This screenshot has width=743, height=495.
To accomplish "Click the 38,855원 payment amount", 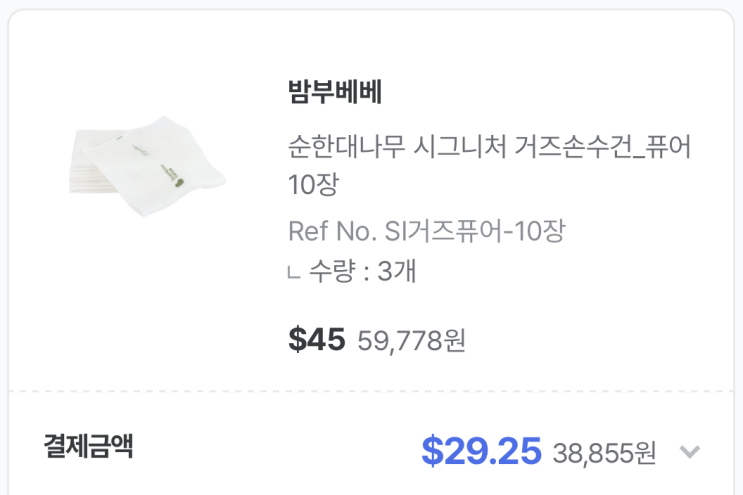I will tap(605, 453).
